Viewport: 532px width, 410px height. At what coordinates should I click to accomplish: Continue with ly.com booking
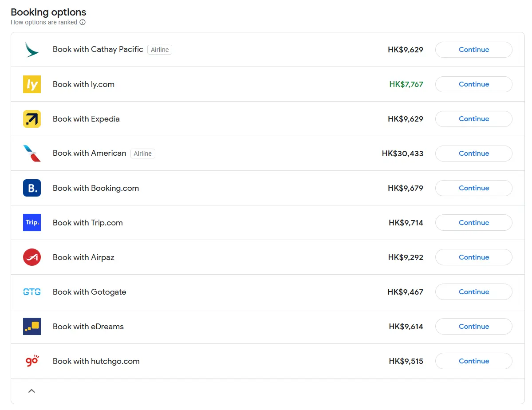(473, 84)
